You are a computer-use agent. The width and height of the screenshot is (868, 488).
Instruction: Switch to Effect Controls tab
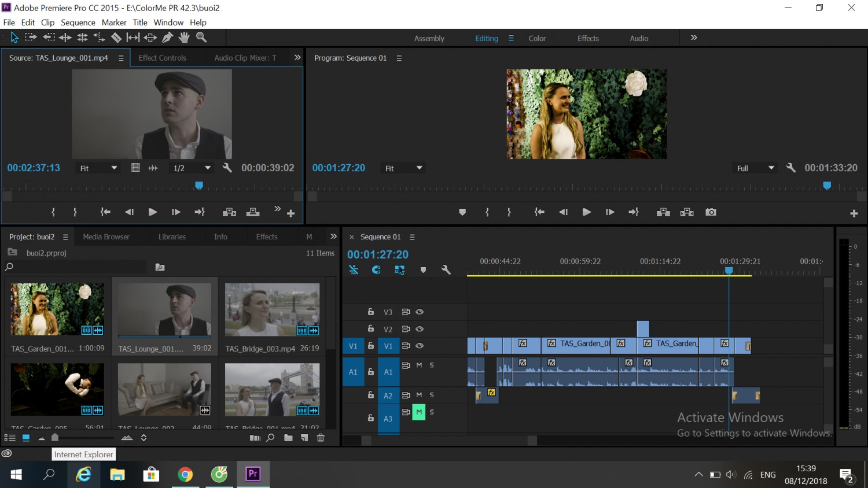click(163, 58)
